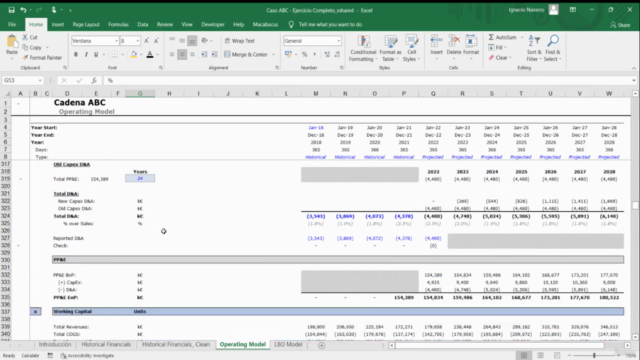Viewport: 640px width, 360px height.
Task: Open the Developer ribbon tab
Action: 213,24
